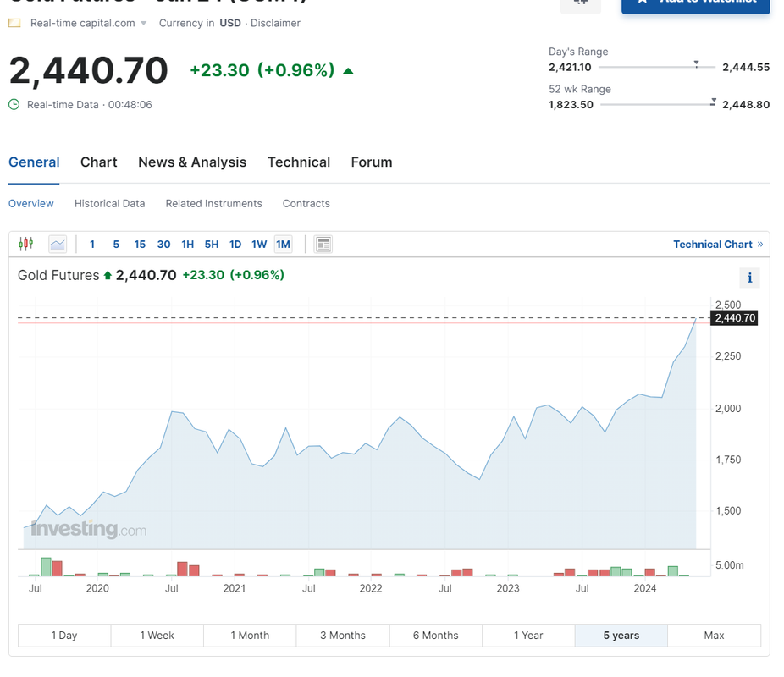This screenshot has height=677, width=784.
Task: Click the Real-time Data timestamp 00:48:06
Action: tap(130, 104)
